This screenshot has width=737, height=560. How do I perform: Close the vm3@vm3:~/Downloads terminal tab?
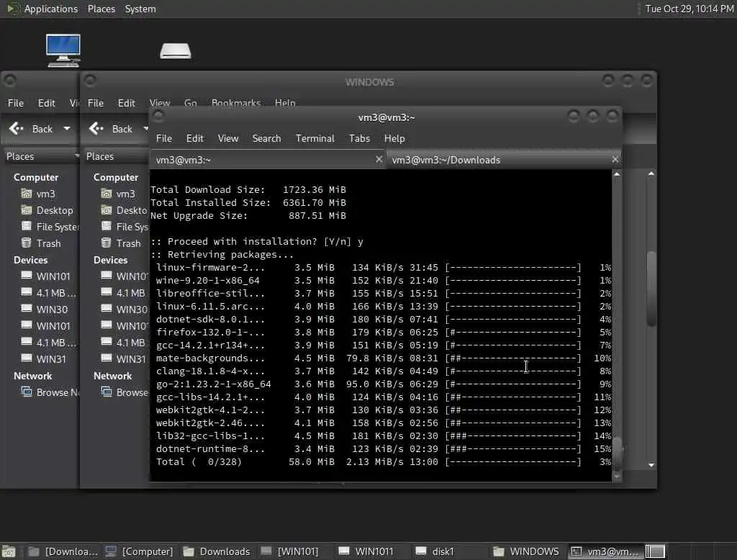pyautogui.click(x=615, y=159)
